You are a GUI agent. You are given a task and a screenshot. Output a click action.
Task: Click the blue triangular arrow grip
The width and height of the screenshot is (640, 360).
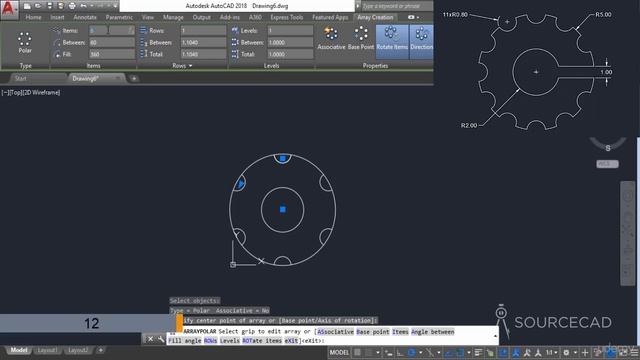(241, 184)
